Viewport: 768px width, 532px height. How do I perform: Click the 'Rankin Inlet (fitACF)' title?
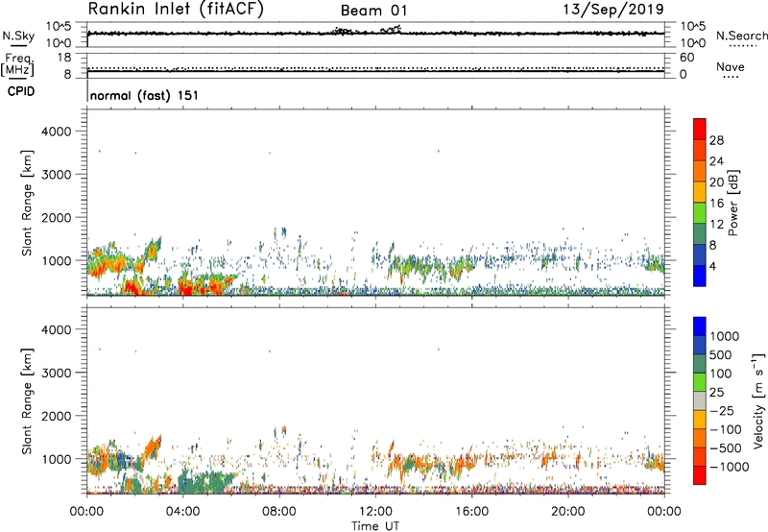click(176, 10)
